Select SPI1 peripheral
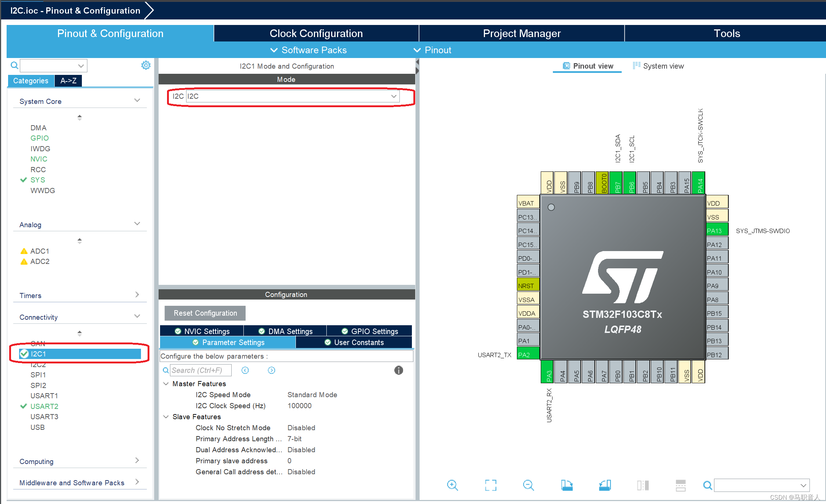Screen dimensions: 826x504 [38, 375]
